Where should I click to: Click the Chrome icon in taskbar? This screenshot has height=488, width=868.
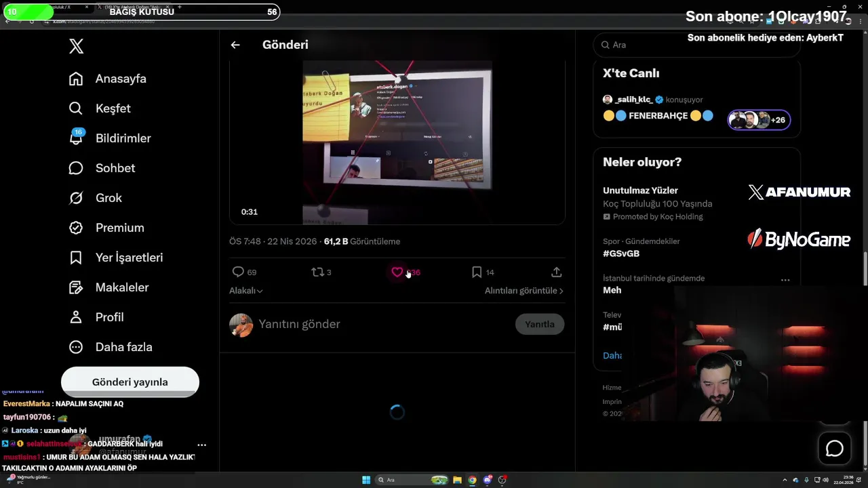473,480
